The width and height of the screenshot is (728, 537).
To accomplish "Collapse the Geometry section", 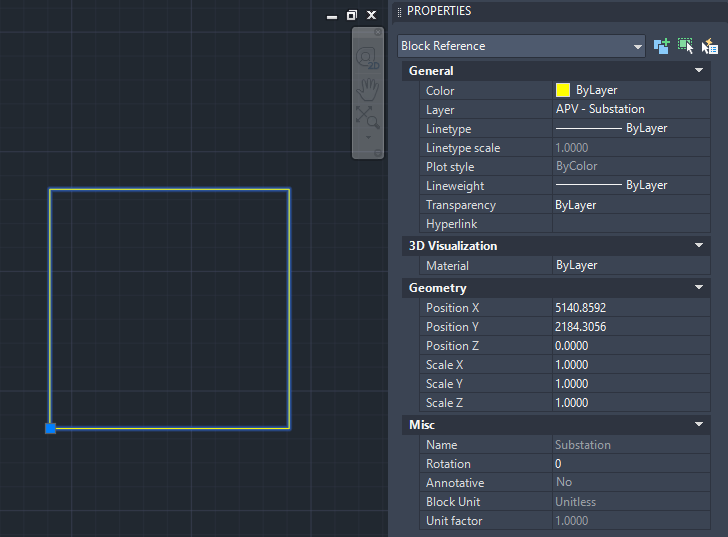I will point(699,288).
